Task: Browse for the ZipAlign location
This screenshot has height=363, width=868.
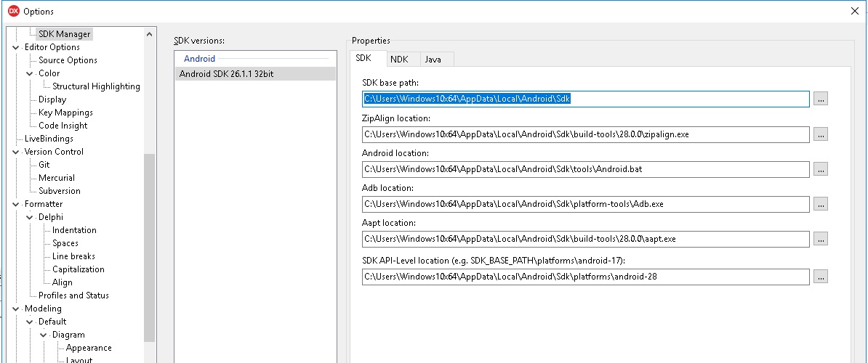Action: tap(821, 134)
